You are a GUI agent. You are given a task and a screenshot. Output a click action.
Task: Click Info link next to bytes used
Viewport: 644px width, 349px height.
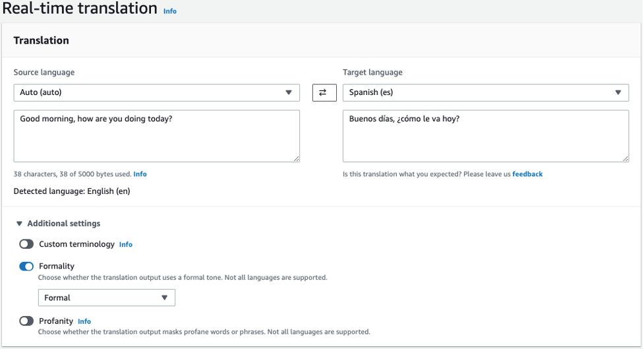click(140, 174)
